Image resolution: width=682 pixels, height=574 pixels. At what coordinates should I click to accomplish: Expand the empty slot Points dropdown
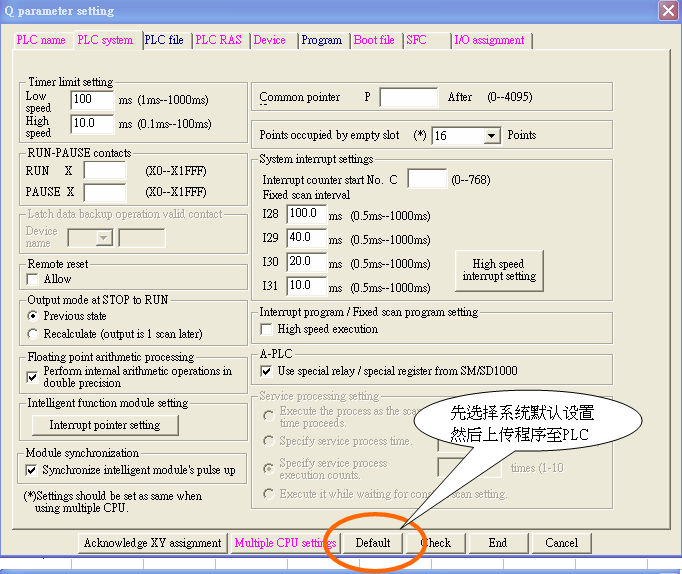(492, 136)
